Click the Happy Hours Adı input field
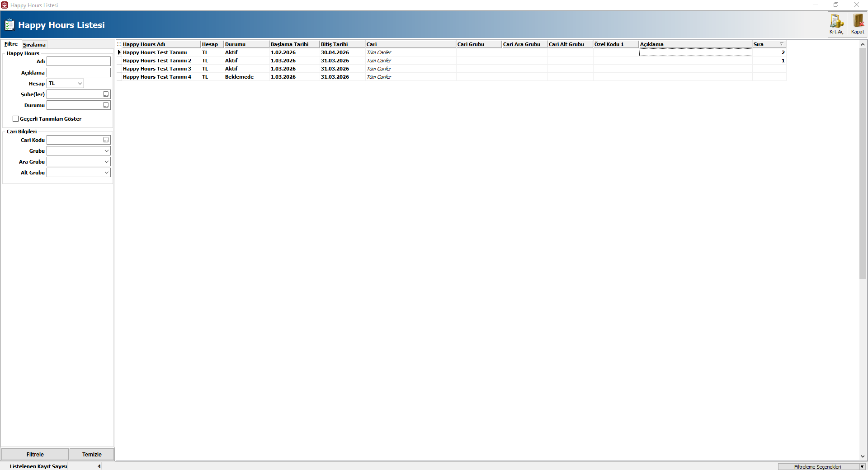The width and height of the screenshot is (868, 470). 79,61
